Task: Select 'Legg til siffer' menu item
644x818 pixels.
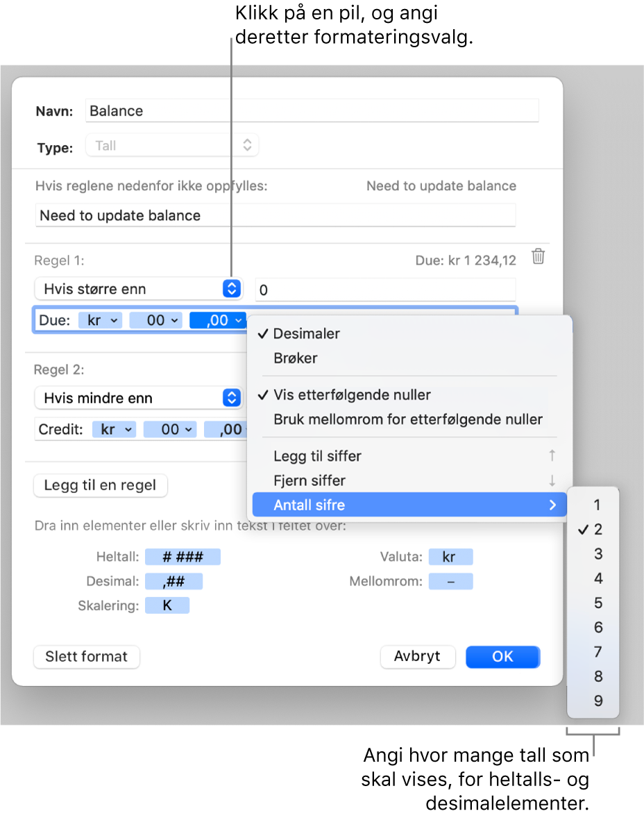Action: pyautogui.click(x=409, y=456)
